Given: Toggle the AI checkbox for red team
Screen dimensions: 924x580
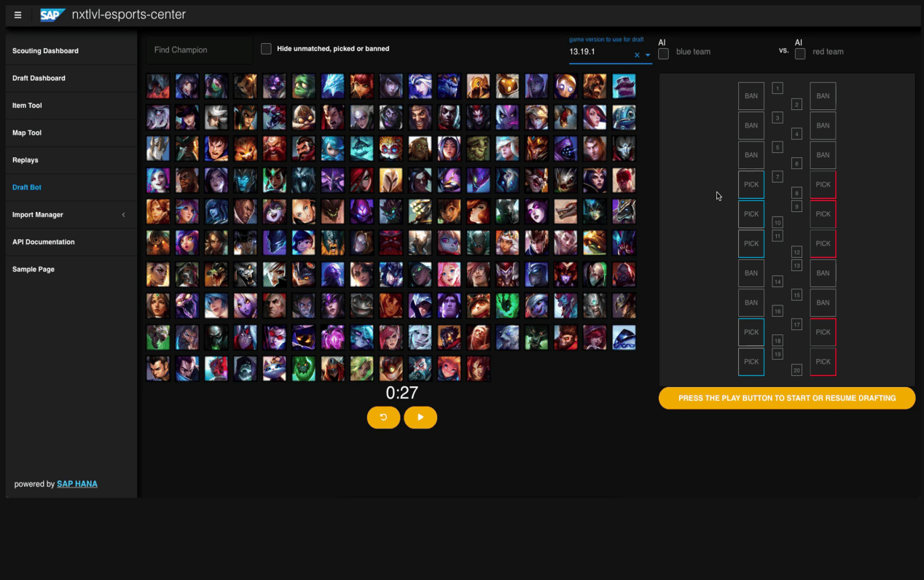Looking at the screenshot, I should 800,54.
